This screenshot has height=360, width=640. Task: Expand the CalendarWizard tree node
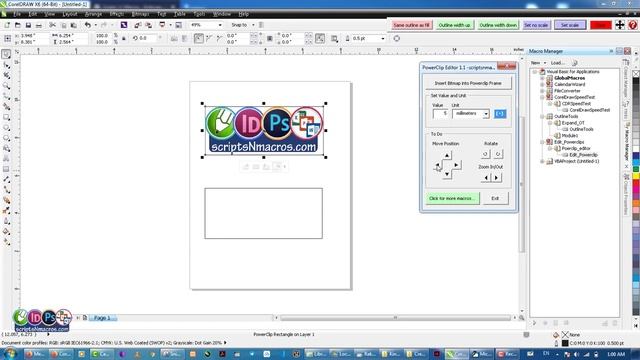pos(542,84)
